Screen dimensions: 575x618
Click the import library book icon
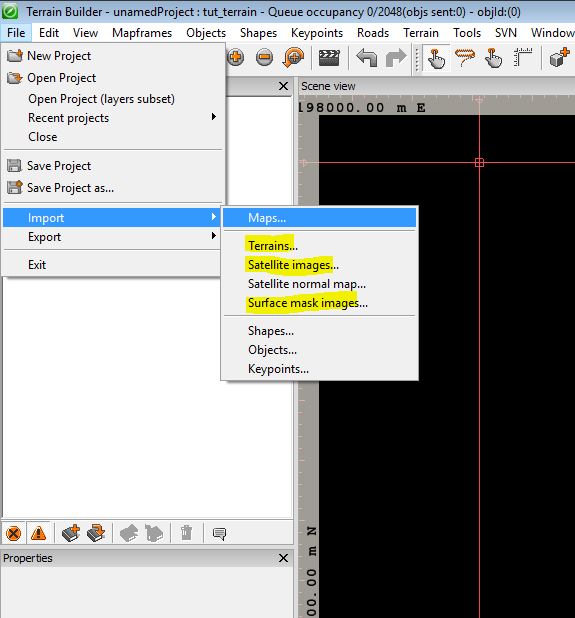[x=96, y=533]
